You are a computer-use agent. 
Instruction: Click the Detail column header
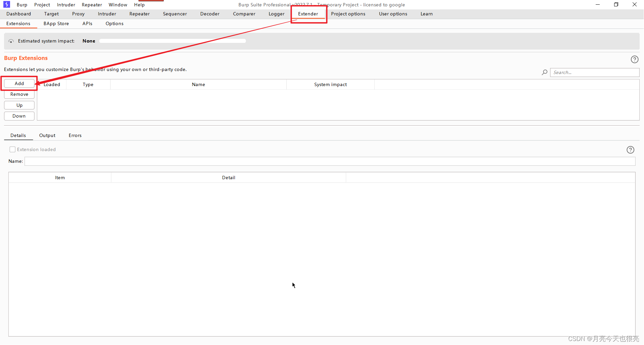[228, 178]
